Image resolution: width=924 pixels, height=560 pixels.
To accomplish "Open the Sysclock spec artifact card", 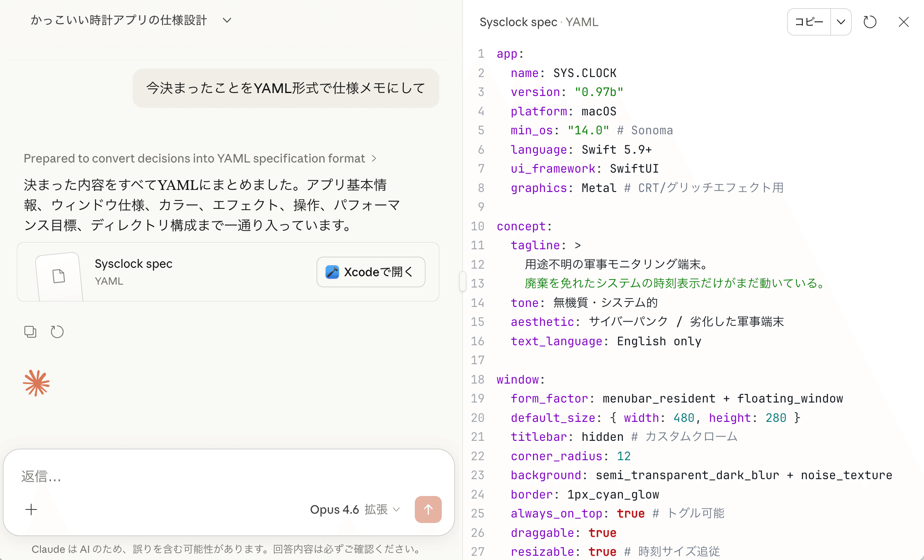I will pos(168,272).
